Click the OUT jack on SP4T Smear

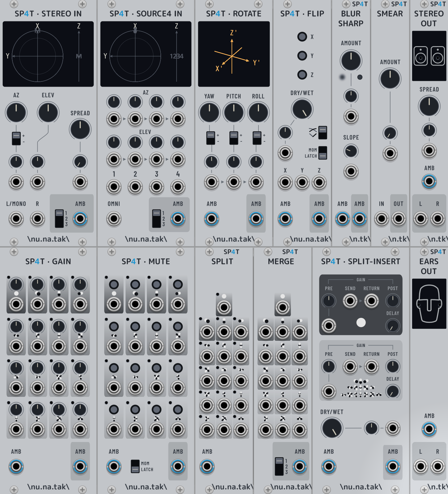click(399, 219)
